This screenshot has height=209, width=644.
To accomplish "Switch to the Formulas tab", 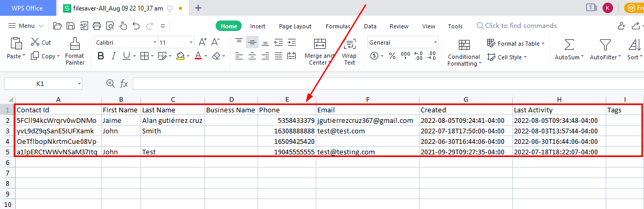I will pyautogui.click(x=338, y=26).
